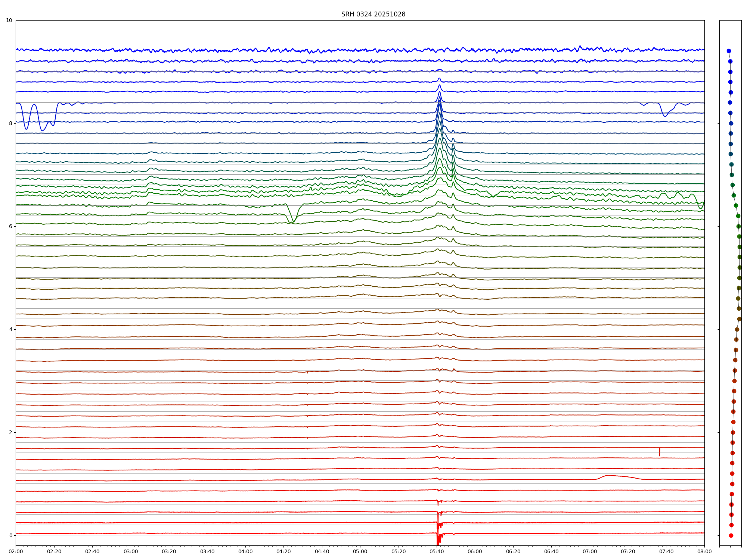This screenshot has height=560, width=747.
Task: Click the 05:40 time axis label
Action: tap(437, 552)
